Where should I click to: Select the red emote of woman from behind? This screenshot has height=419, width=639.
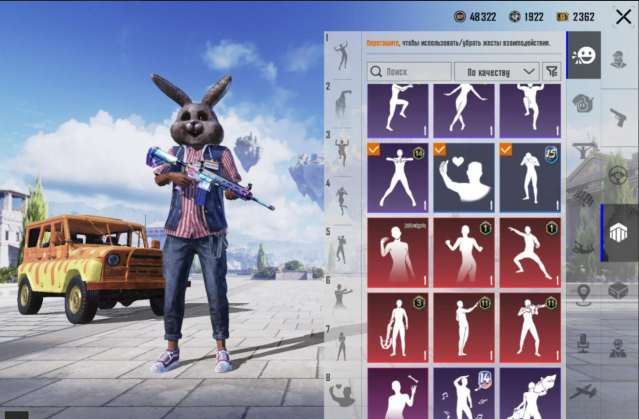[x=398, y=253]
